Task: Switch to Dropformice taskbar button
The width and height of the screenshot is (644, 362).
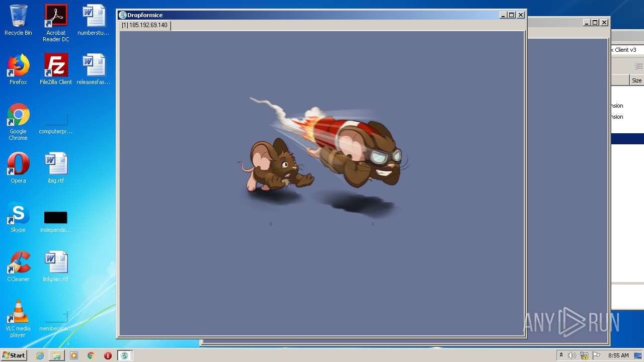Action: (x=124, y=355)
